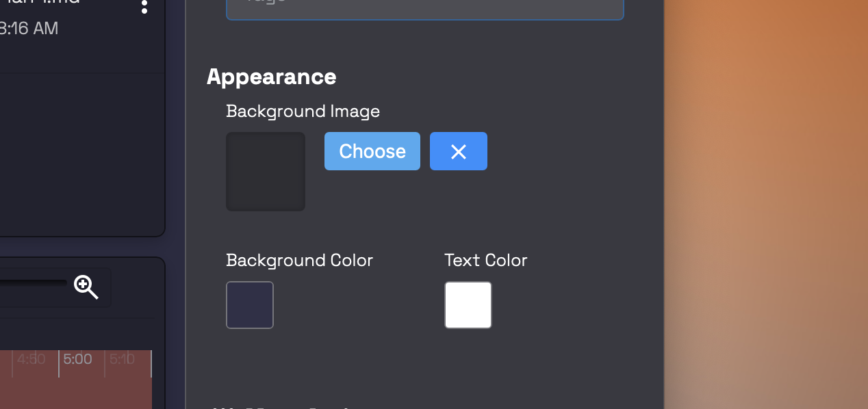The width and height of the screenshot is (868, 409).
Task: Click the 4:50 timeline marker
Action: pos(31,359)
